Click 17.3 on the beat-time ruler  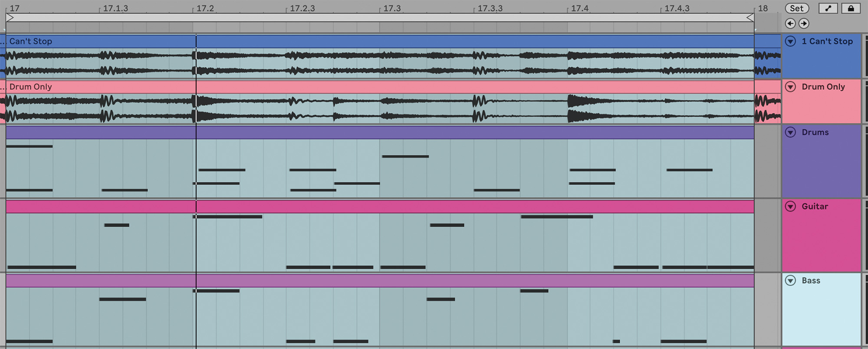(392, 8)
